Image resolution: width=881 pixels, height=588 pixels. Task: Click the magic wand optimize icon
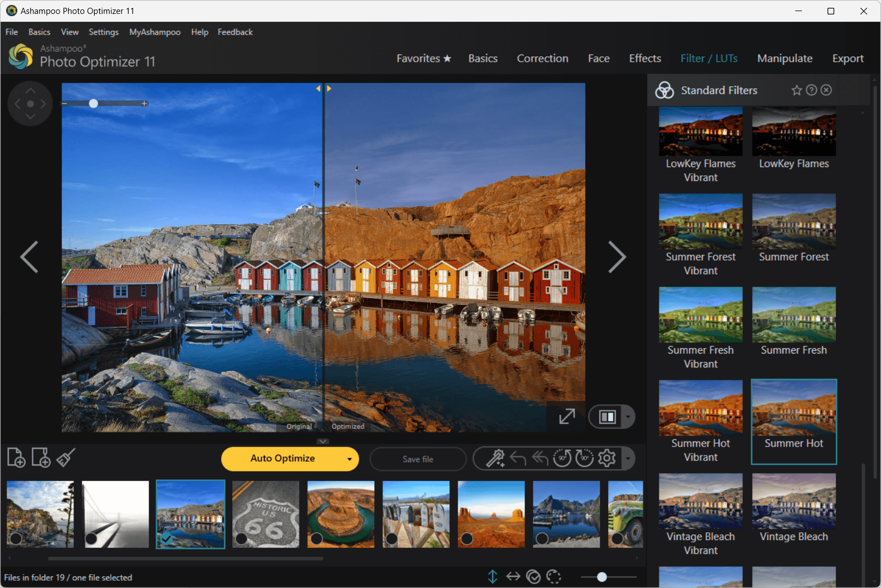coord(495,458)
